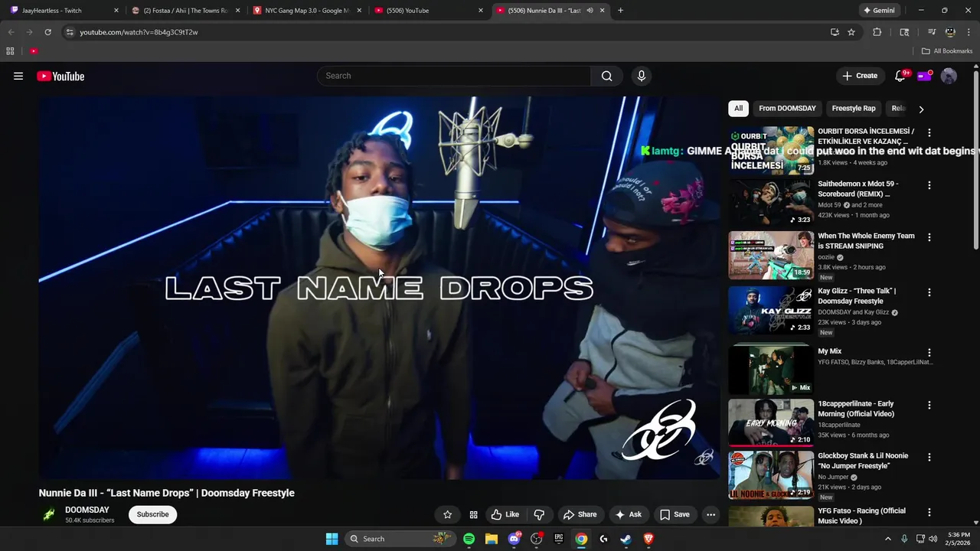
Task: Dislike the Nunnie Da III video
Action: (539, 514)
